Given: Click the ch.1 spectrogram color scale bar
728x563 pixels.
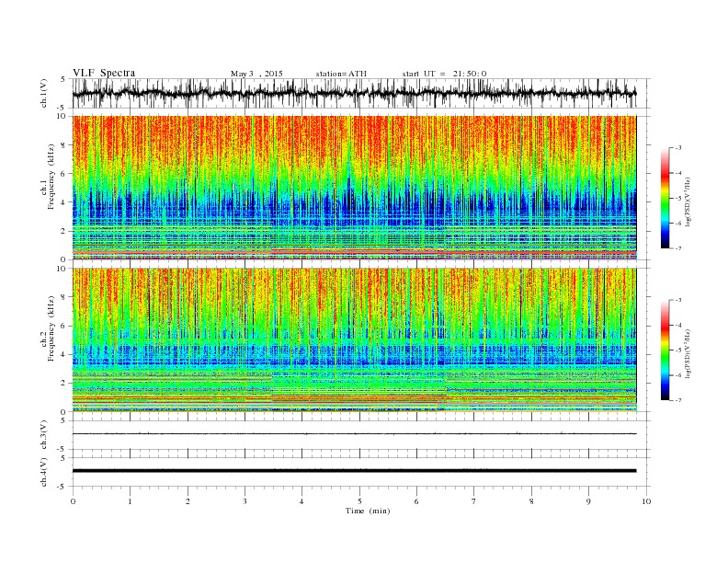Looking at the screenshot, I should pos(665,199).
